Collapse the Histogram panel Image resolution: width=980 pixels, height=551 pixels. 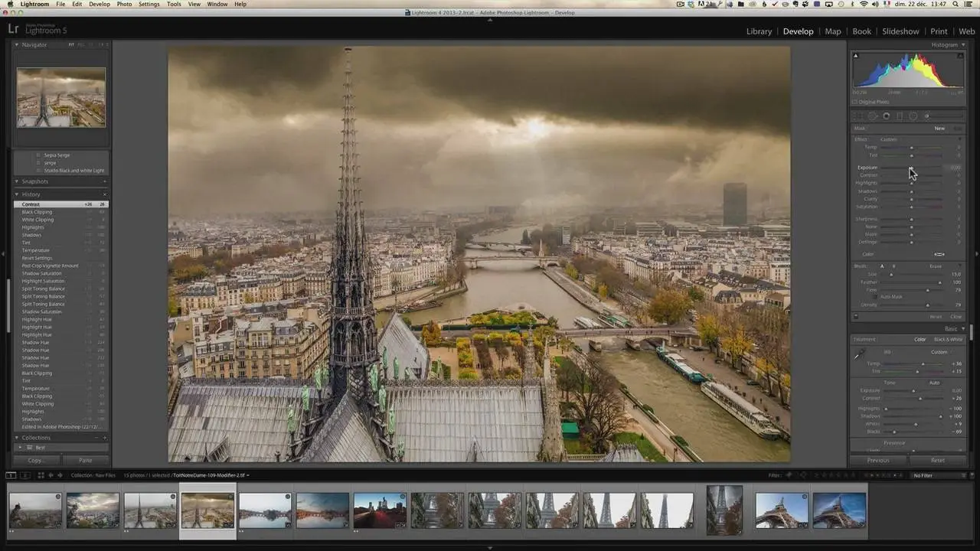963,44
